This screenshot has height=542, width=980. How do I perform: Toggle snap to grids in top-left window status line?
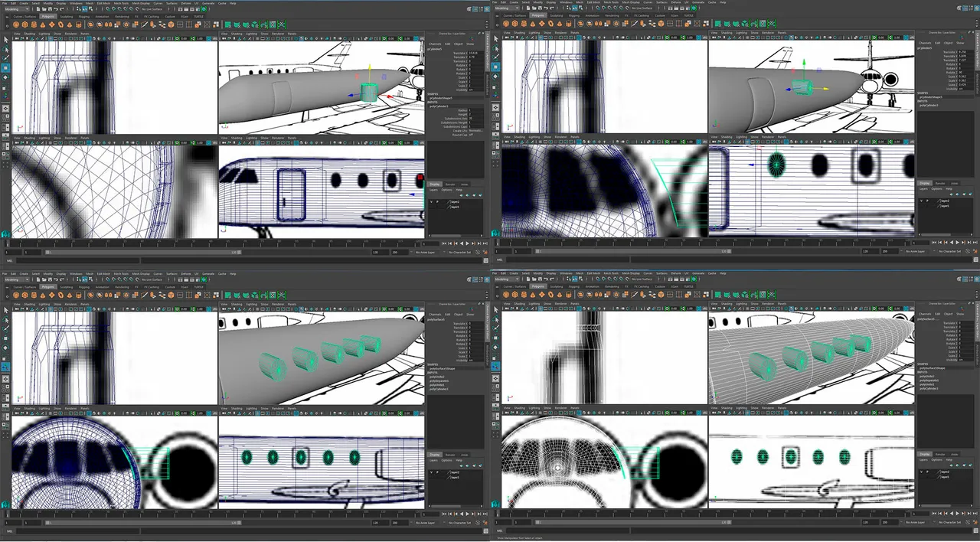click(108, 9)
